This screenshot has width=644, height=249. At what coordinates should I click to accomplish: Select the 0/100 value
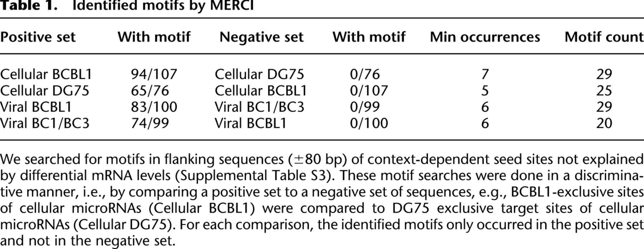click(x=369, y=123)
